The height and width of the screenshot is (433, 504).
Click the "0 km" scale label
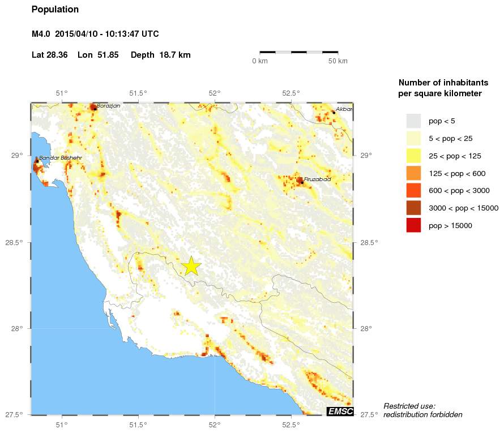260,61
